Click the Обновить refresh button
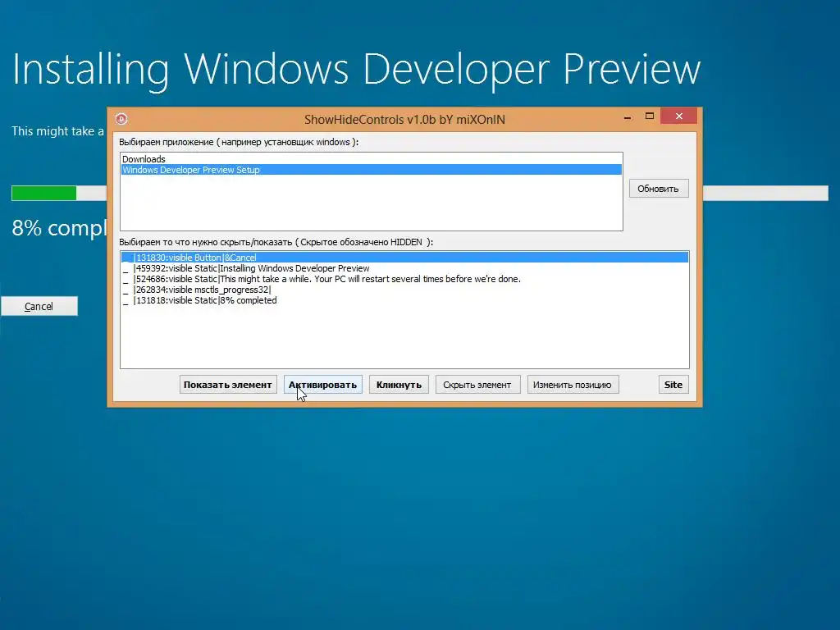The width and height of the screenshot is (840, 630). (x=659, y=189)
